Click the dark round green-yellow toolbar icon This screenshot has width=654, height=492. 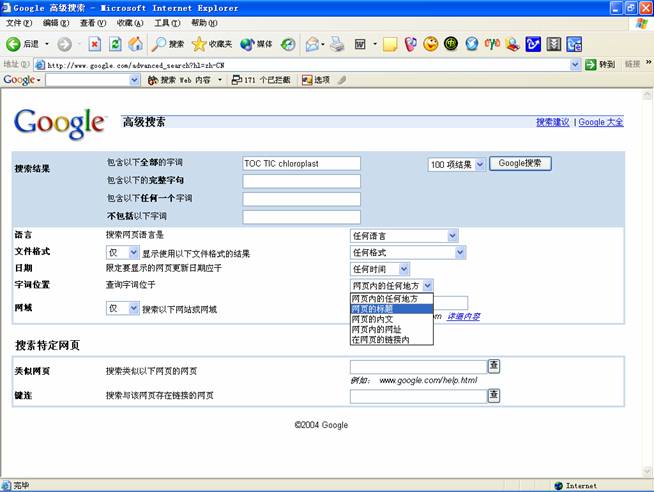(x=451, y=44)
